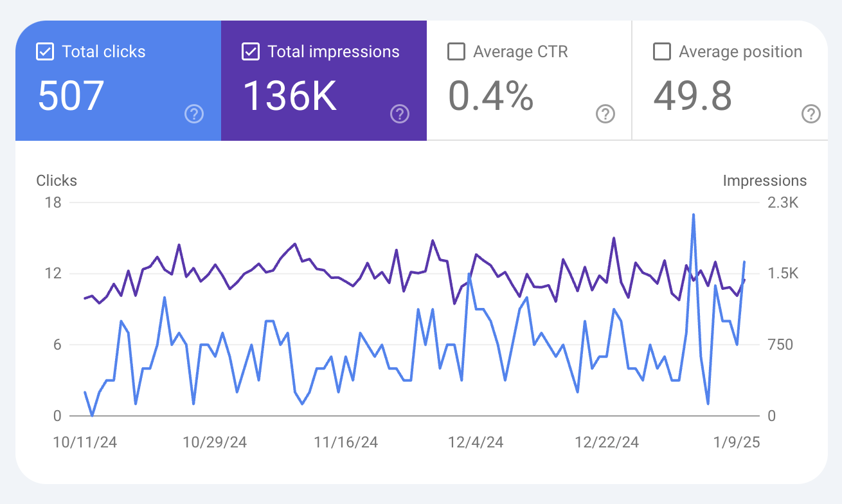Viewport: 842px width, 504px height.
Task: Click the 12/4/24 date label
Action: 476,442
